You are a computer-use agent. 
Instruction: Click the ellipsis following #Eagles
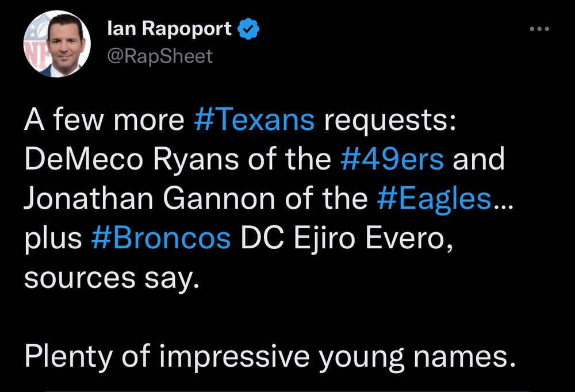tap(504, 207)
